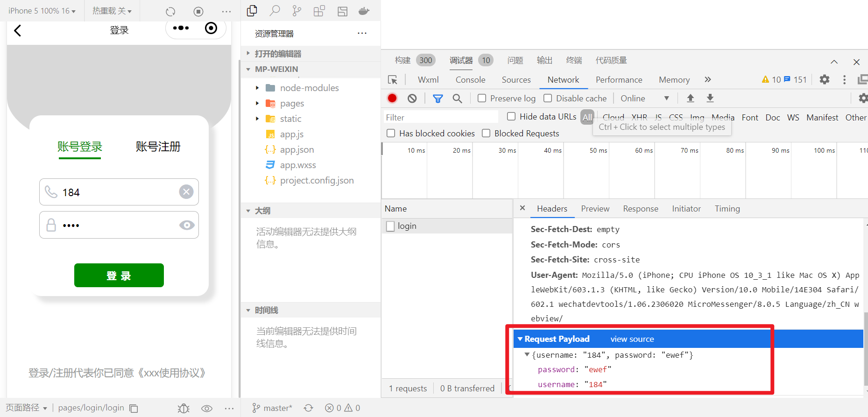Click view source link in Request Payload
The image size is (868, 417).
pyautogui.click(x=632, y=339)
